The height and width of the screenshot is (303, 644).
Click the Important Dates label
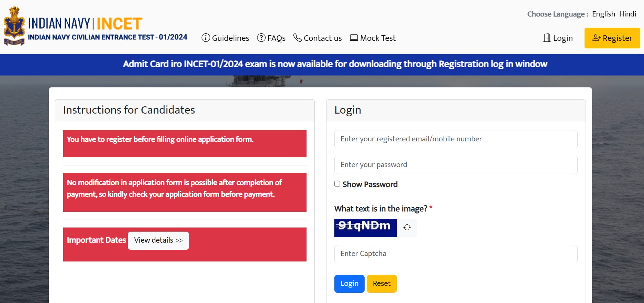point(96,240)
